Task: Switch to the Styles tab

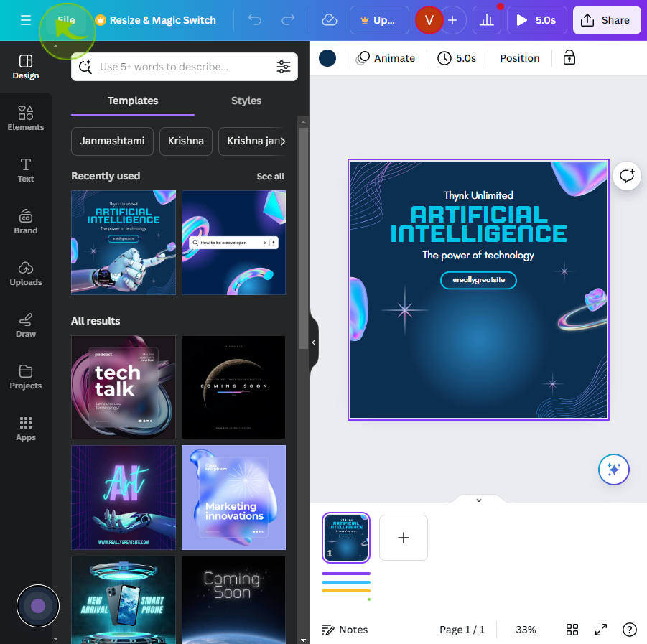Action: (x=246, y=101)
